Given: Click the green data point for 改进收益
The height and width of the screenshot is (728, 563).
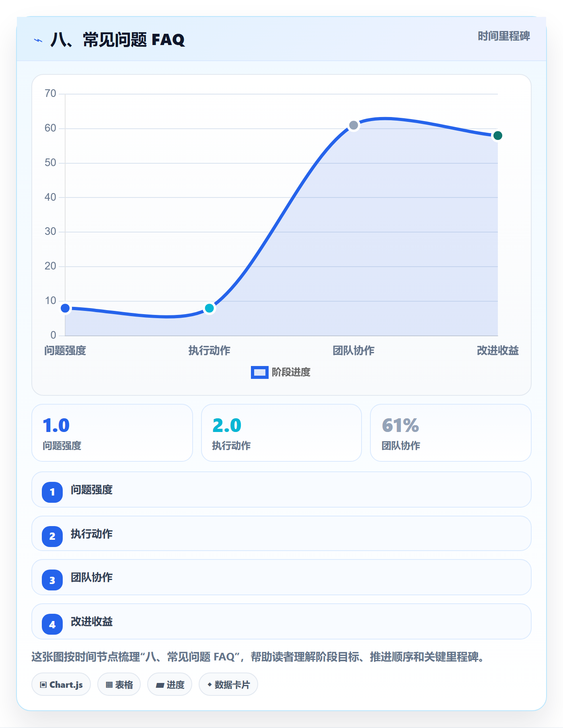Looking at the screenshot, I should (497, 136).
